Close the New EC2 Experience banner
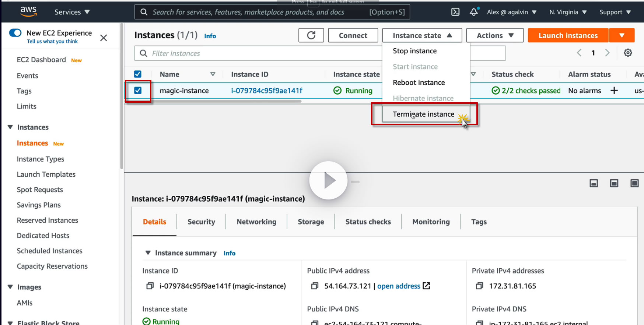Image resolution: width=644 pixels, height=325 pixels. point(104,38)
